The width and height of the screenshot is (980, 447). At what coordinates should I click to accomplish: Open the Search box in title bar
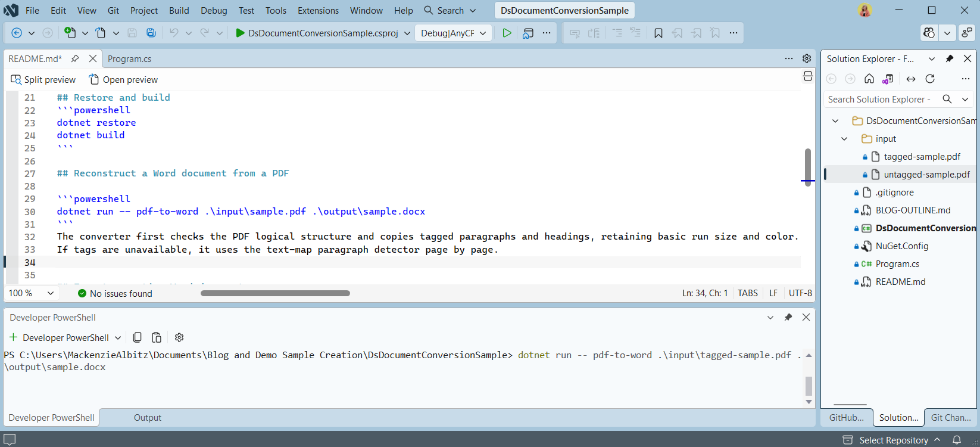[450, 10]
